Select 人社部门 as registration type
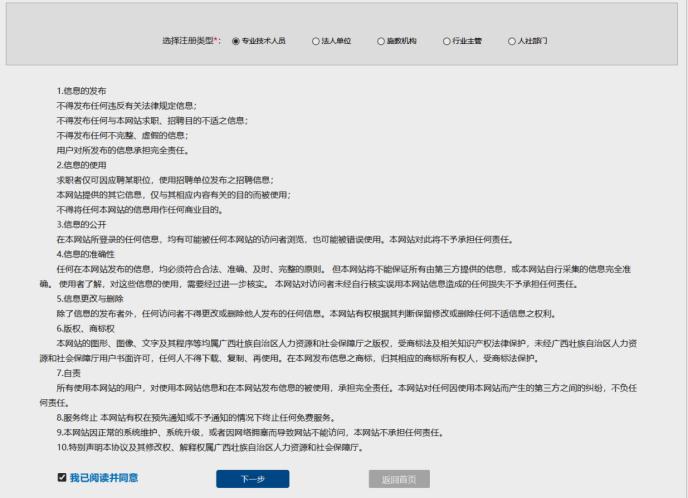Image resolution: width=688 pixels, height=498 pixels. pyautogui.click(x=511, y=41)
